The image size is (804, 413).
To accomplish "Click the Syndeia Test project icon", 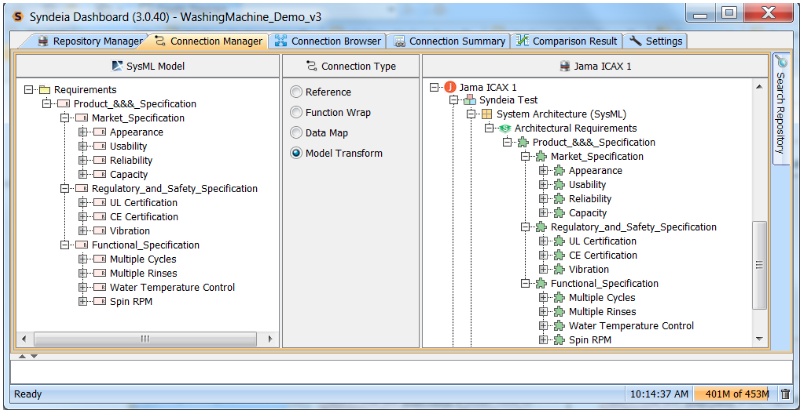I will click(469, 101).
